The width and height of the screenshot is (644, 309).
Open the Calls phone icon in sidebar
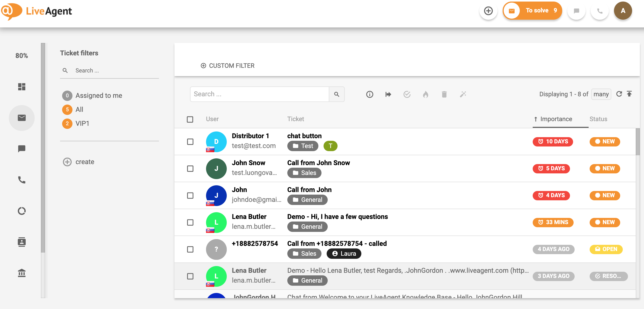22,180
